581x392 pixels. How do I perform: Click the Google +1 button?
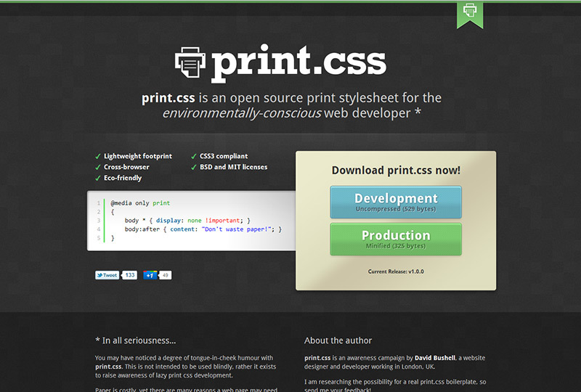(x=150, y=275)
